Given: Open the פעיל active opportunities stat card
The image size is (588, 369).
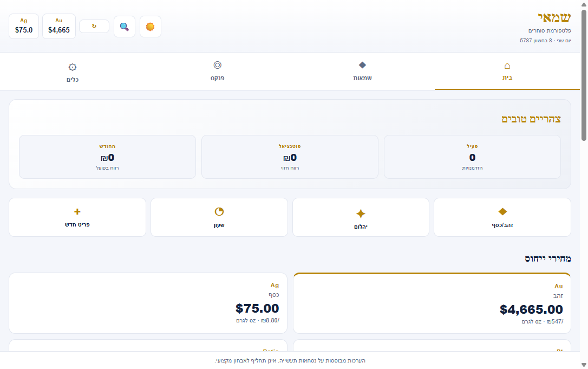Looking at the screenshot, I should coord(472,157).
